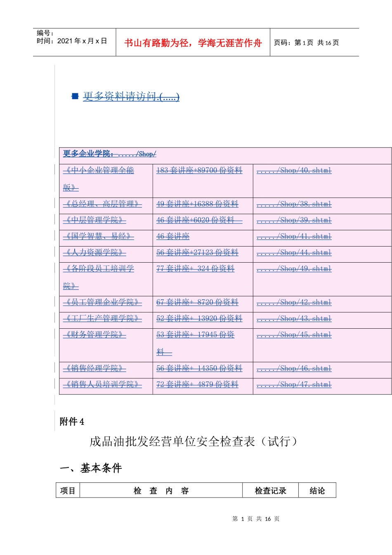This screenshot has width=392, height=555.
Task: Open 《财务管理学院》 link
Action: pos(94,334)
